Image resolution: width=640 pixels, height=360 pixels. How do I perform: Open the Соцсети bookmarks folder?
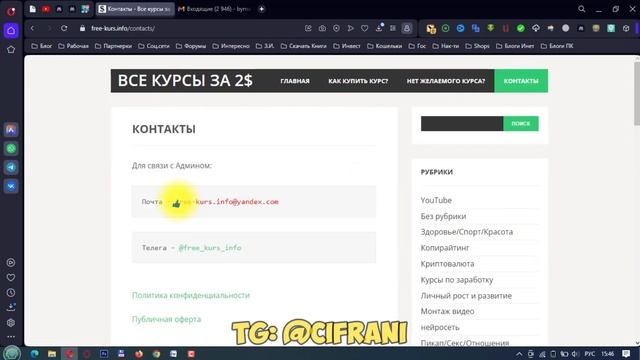click(154, 46)
